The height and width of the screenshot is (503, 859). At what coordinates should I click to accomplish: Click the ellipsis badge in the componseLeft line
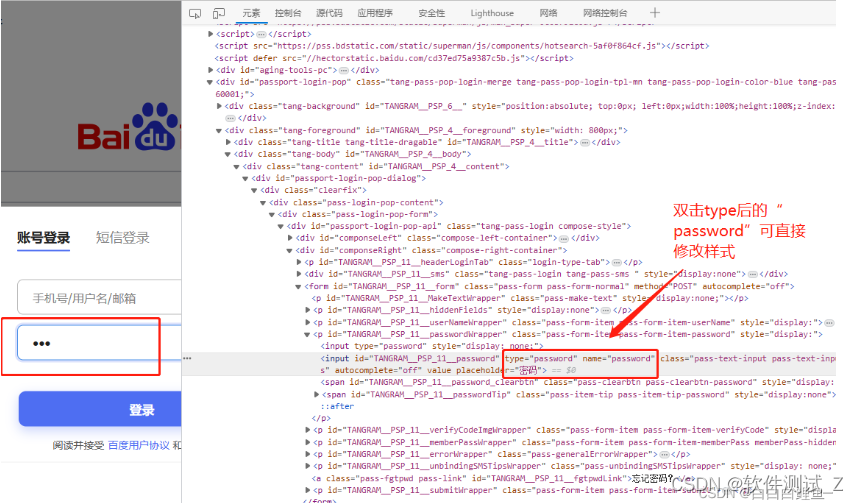coord(563,238)
